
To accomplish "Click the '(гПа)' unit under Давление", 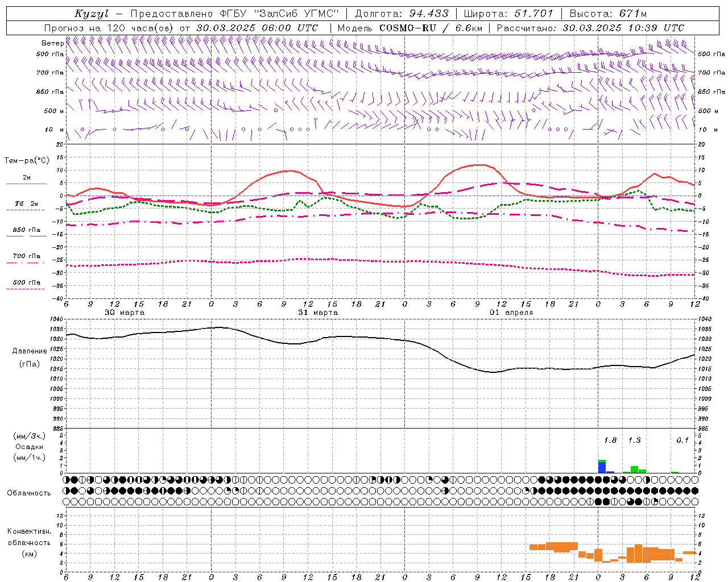I will point(30,364).
